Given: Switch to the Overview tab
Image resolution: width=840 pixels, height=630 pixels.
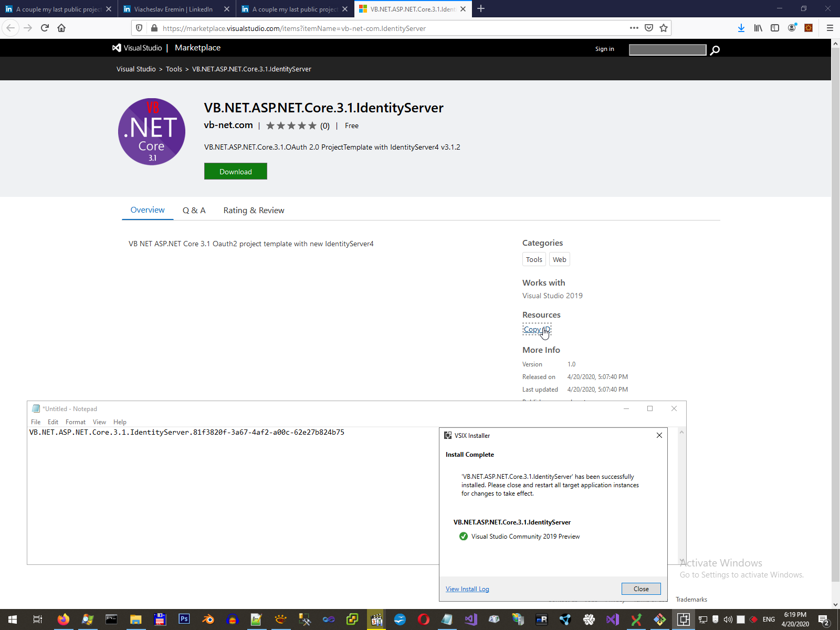Looking at the screenshot, I should point(148,210).
